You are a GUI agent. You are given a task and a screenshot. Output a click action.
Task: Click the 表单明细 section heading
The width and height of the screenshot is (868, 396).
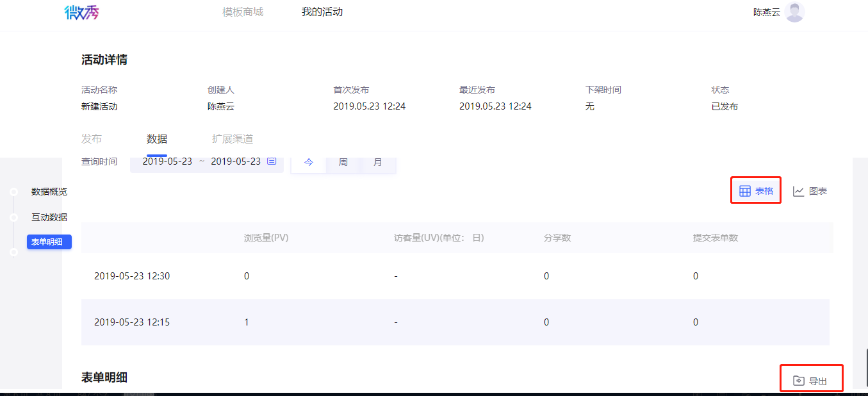point(104,377)
